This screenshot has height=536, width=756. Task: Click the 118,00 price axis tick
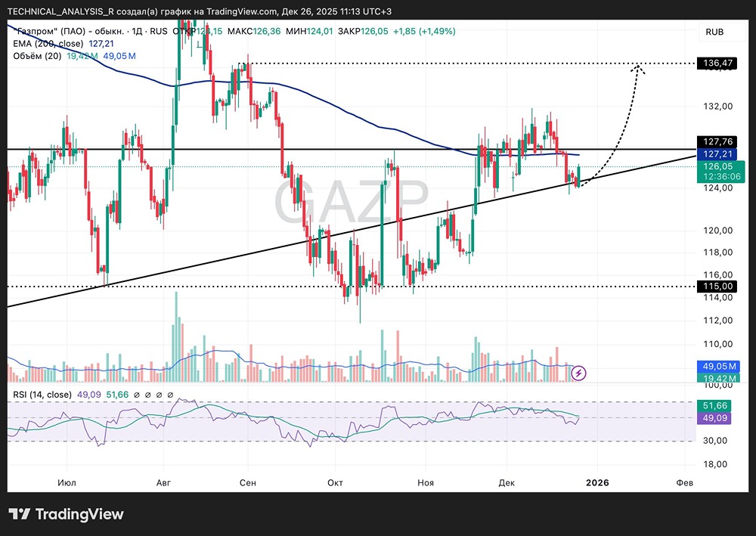718,252
